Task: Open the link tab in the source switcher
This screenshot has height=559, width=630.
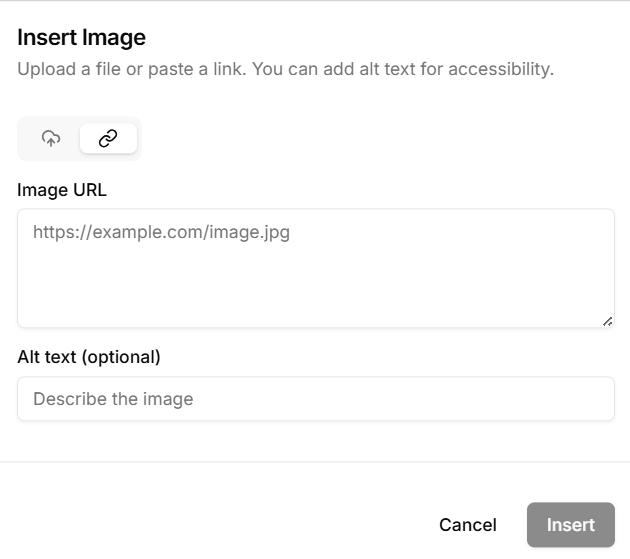Action: 108,139
